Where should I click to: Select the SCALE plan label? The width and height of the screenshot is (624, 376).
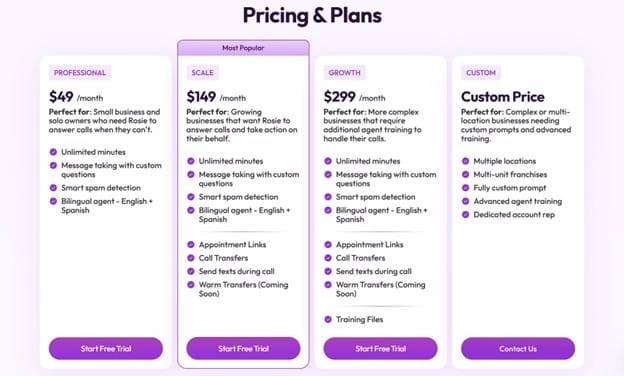[x=203, y=73]
